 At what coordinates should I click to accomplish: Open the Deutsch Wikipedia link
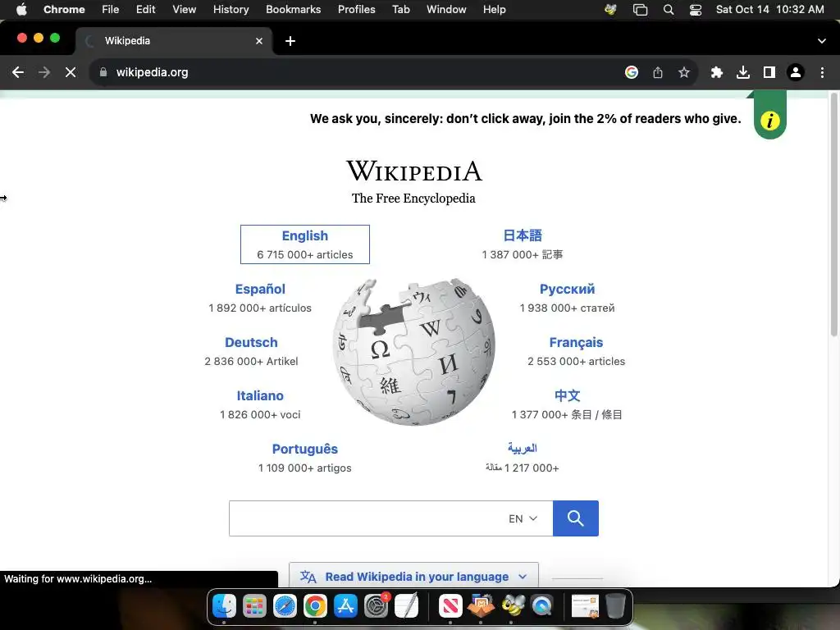[251, 342]
